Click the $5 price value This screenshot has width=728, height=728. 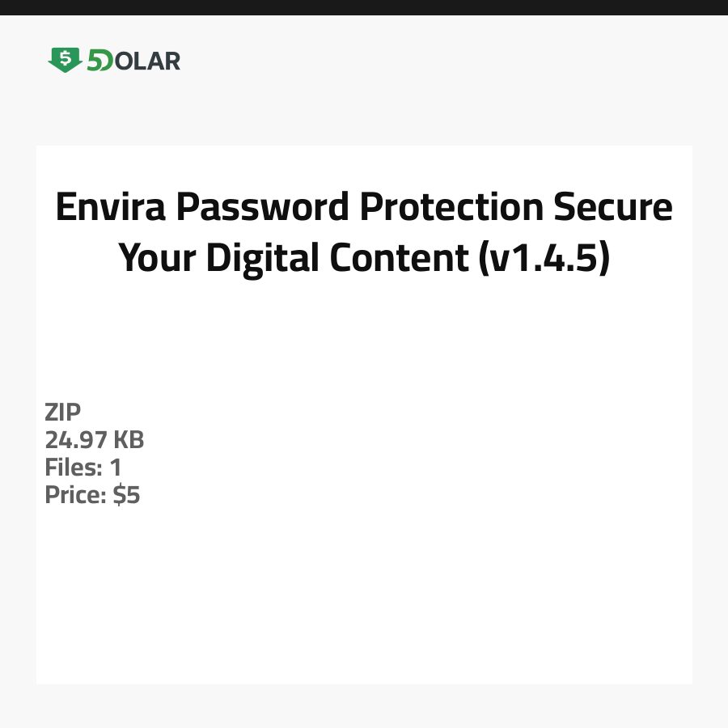126,495
